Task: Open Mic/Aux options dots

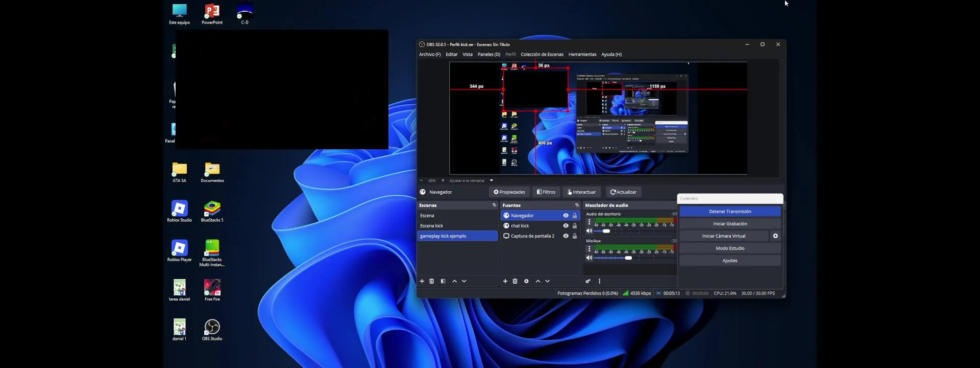Action: pyautogui.click(x=589, y=249)
